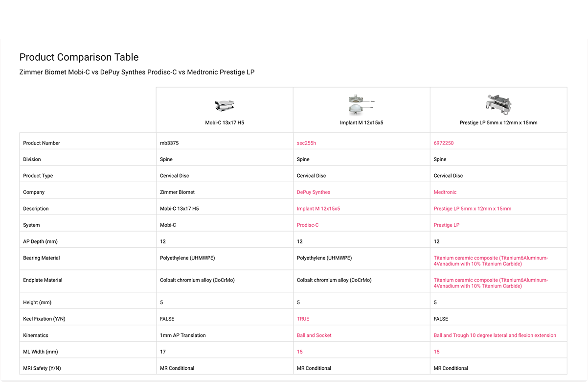Click 'Colbalt chromium alloy (CoCrMo)' in Implant M column
This screenshot has width=588, height=382.
[334, 280]
